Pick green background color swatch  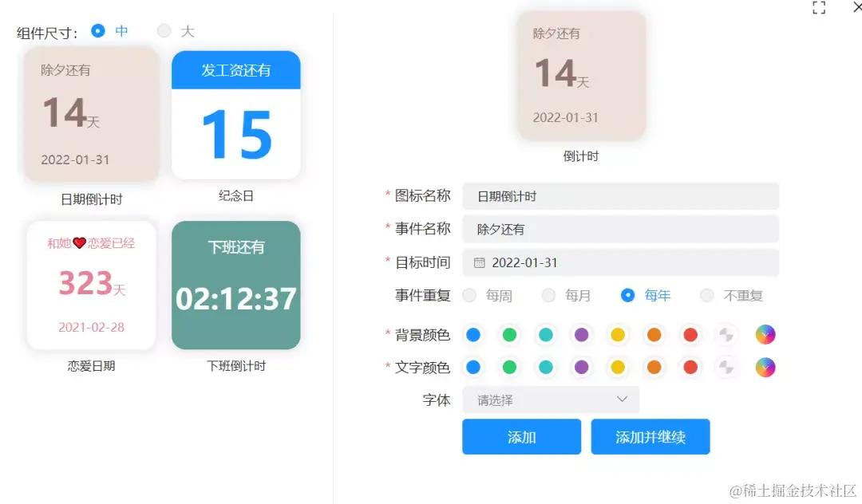(509, 334)
